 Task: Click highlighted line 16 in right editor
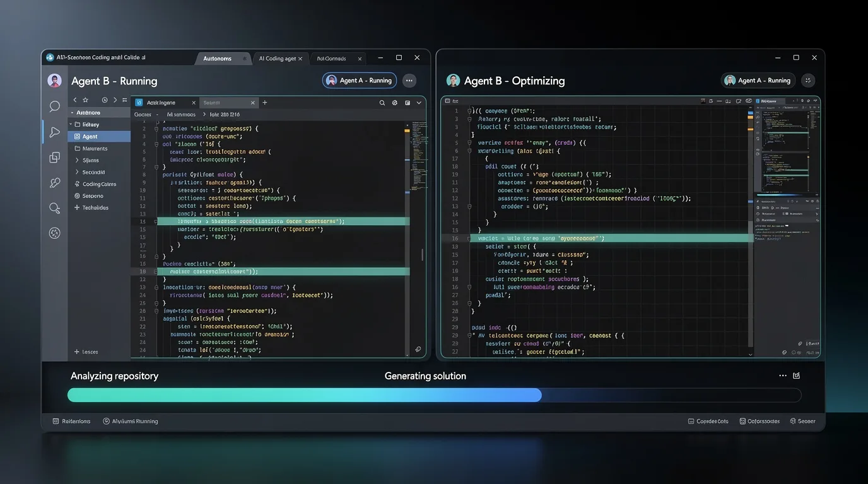pyautogui.click(x=611, y=239)
